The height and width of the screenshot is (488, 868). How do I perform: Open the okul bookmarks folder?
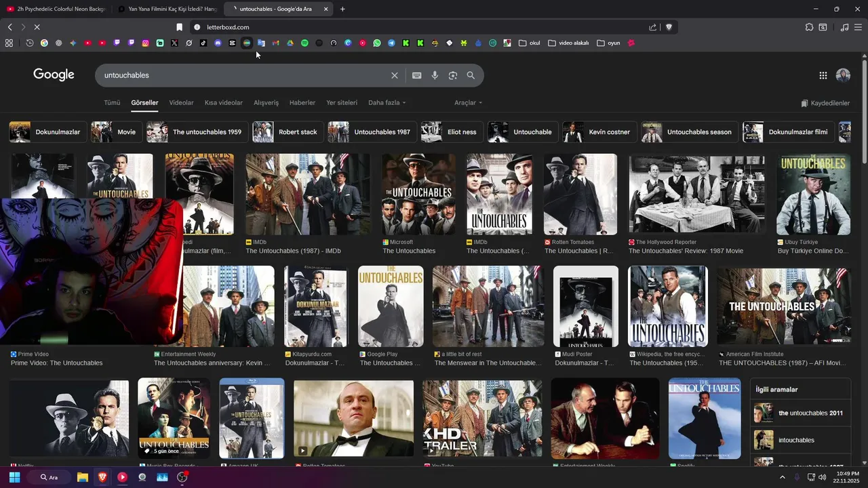[x=530, y=43]
